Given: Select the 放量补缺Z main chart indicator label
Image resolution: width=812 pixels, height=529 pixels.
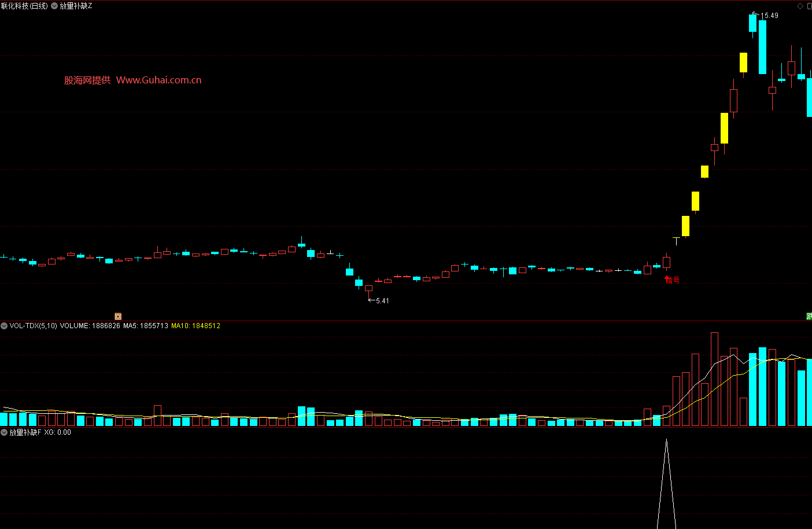Looking at the screenshot, I should [76, 6].
